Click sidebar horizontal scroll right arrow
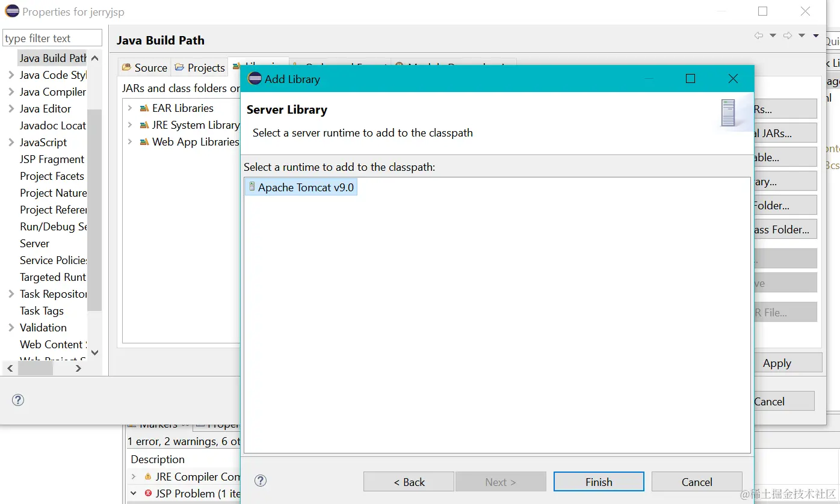The width and height of the screenshot is (840, 504). point(79,368)
